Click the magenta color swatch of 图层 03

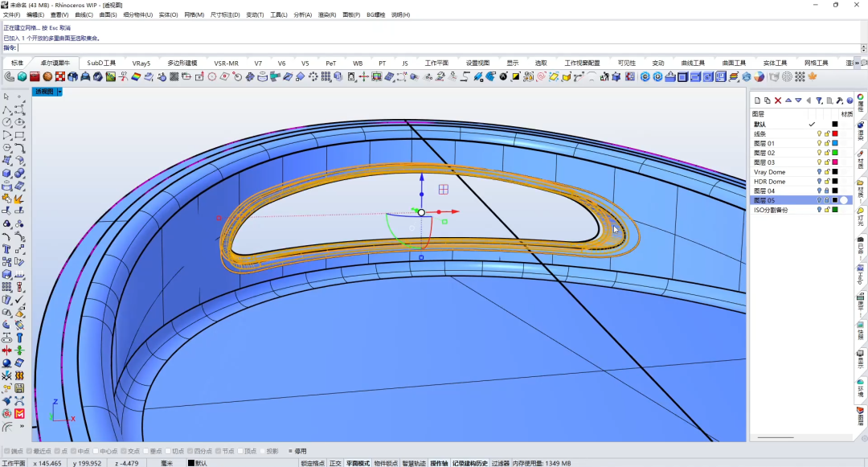pos(835,162)
